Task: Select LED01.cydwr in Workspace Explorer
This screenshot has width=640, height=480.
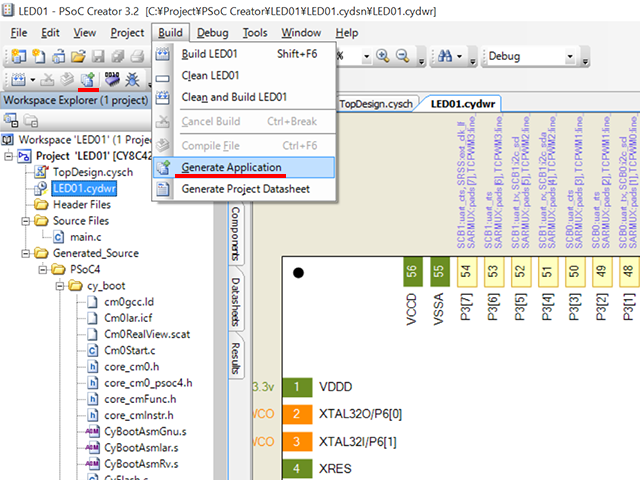Action: [x=84, y=189]
